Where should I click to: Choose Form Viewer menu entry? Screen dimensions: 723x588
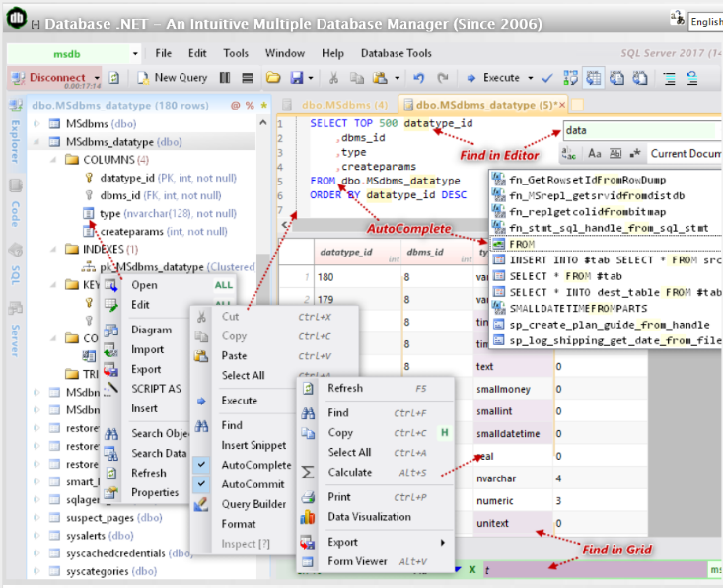click(357, 561)
